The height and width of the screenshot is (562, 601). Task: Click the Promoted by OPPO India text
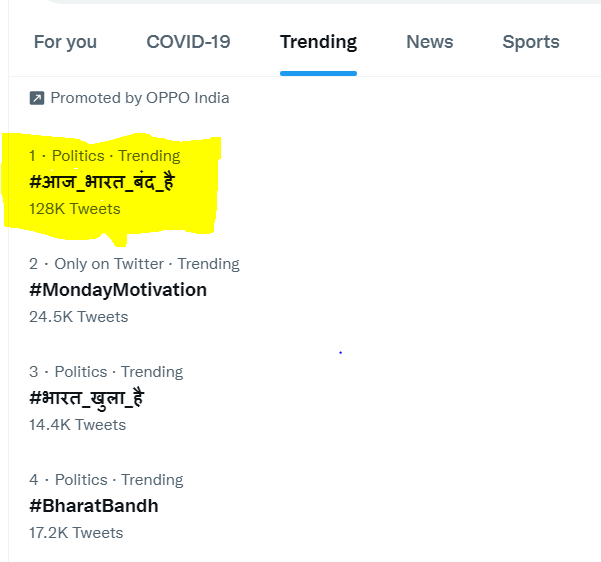[140, 98]
